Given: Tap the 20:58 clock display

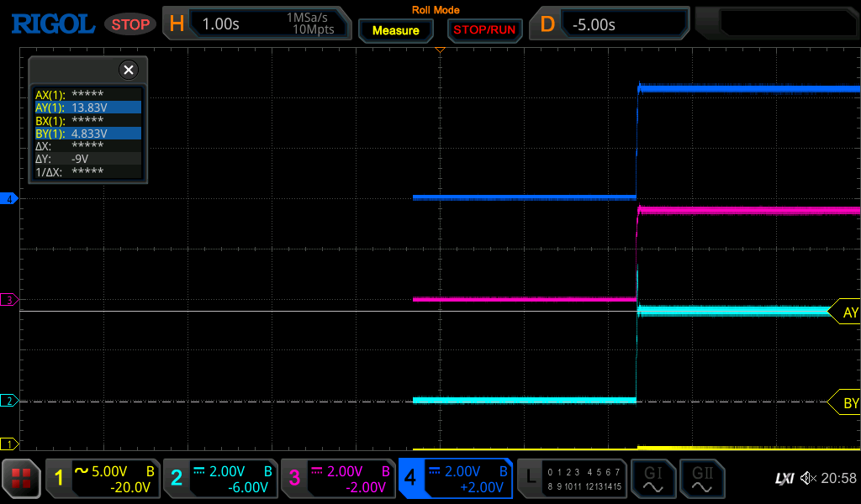Looking at the screenshot, I should pos(838,478).
